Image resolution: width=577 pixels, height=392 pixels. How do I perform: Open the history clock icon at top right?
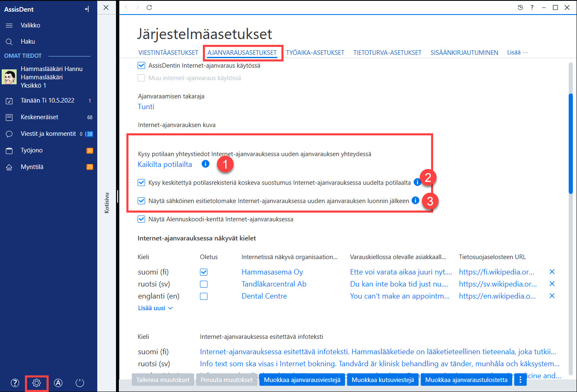[520, 7]
